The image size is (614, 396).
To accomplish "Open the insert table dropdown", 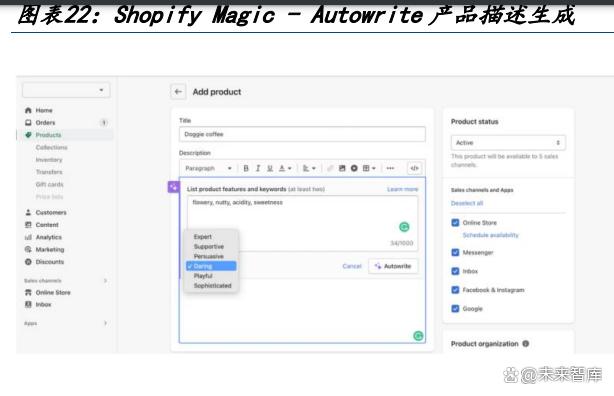I will point(369,168).
